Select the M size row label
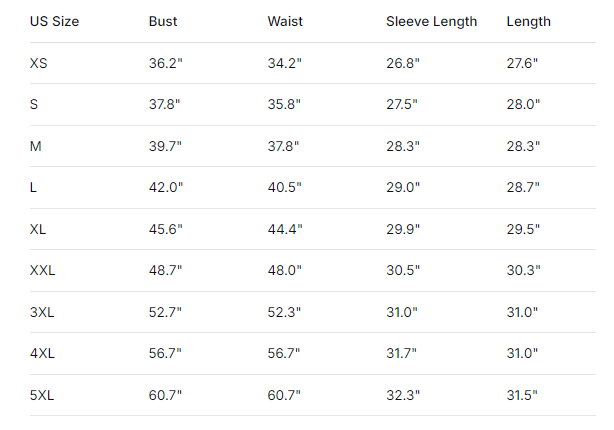 35,146
